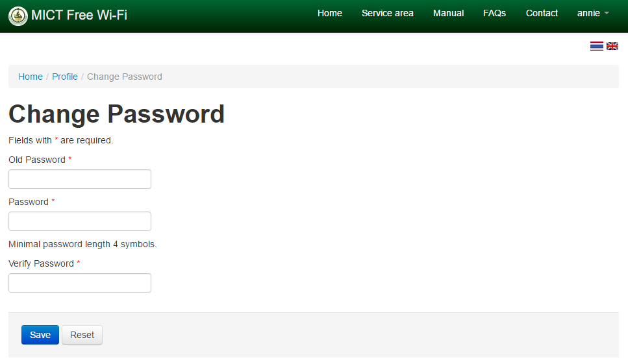Click the Verify Password field label

pos(42,263)
